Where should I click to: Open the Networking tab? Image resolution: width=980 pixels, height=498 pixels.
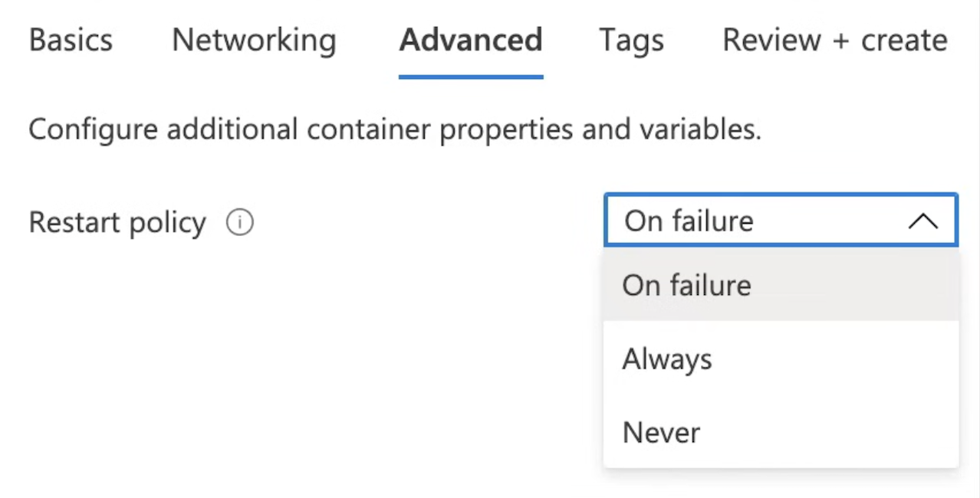[254, 40]
